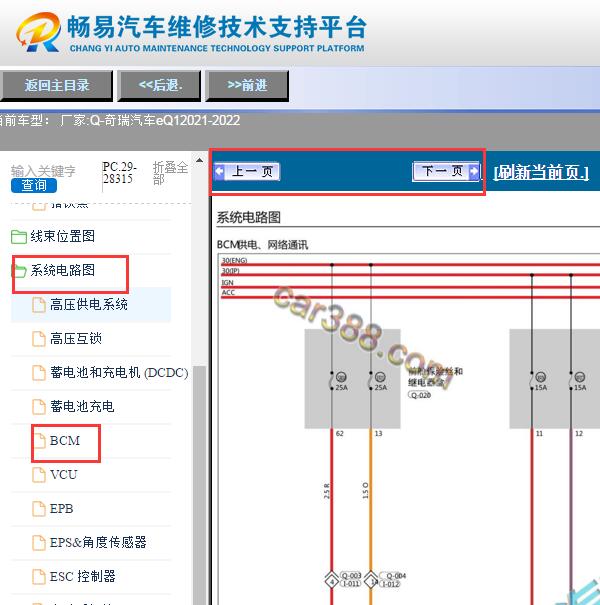
Task: Click the 返回主目录 button
Action: coord(57,86)
